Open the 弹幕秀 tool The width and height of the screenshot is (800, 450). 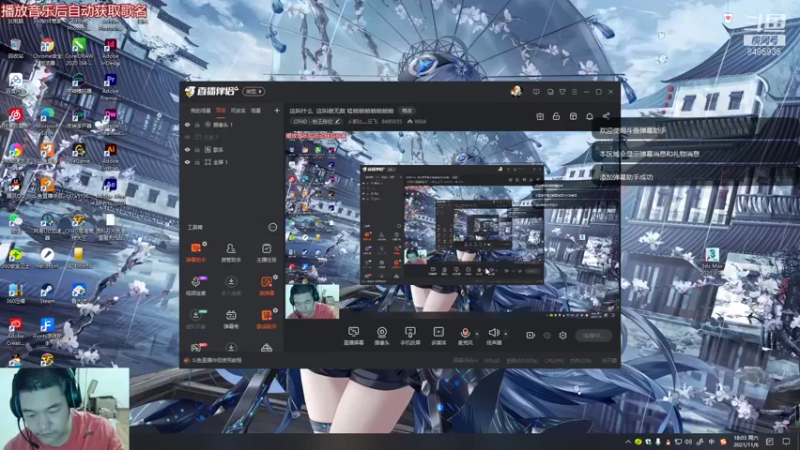(231, 319)
